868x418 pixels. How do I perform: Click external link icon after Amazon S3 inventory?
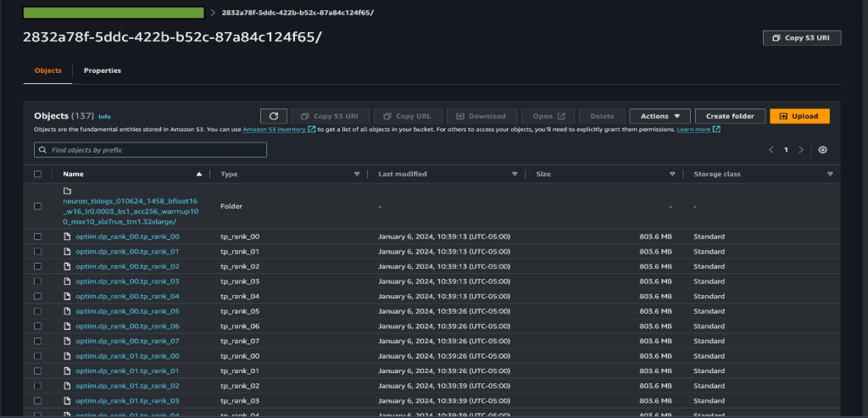[312, 130]
